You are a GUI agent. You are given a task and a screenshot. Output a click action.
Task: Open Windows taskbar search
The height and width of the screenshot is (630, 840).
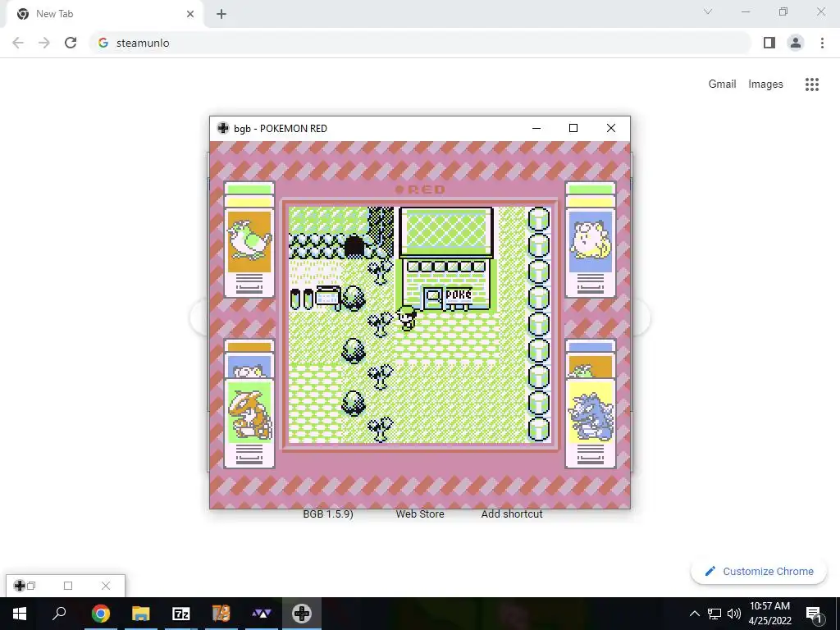coord(59,614)
